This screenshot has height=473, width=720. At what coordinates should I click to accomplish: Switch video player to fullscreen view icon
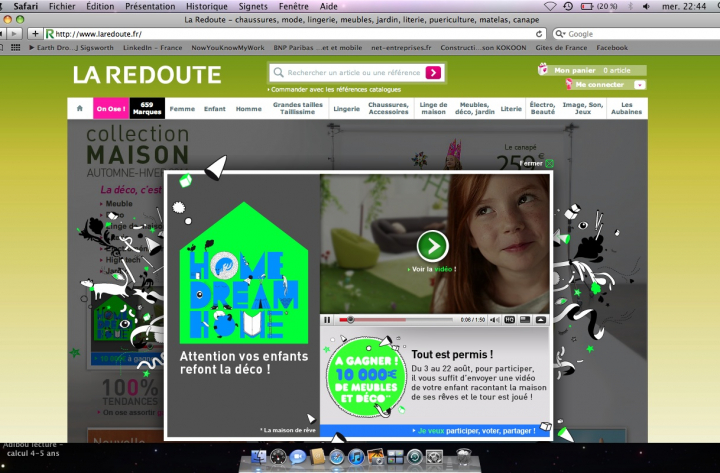pos(525,320)
